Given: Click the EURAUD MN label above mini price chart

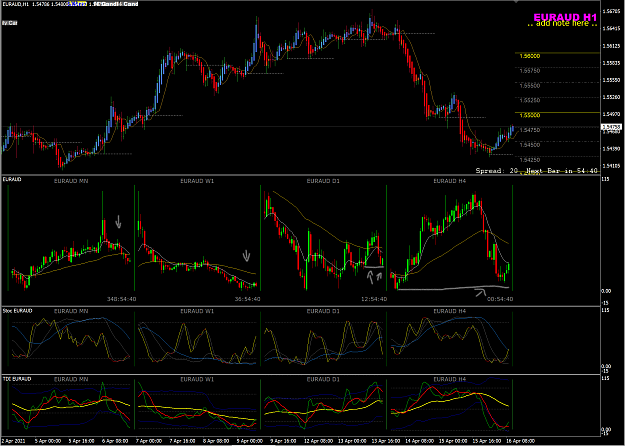Looking at the screenshot, I should pyautogui.click(x=71, y=181).
